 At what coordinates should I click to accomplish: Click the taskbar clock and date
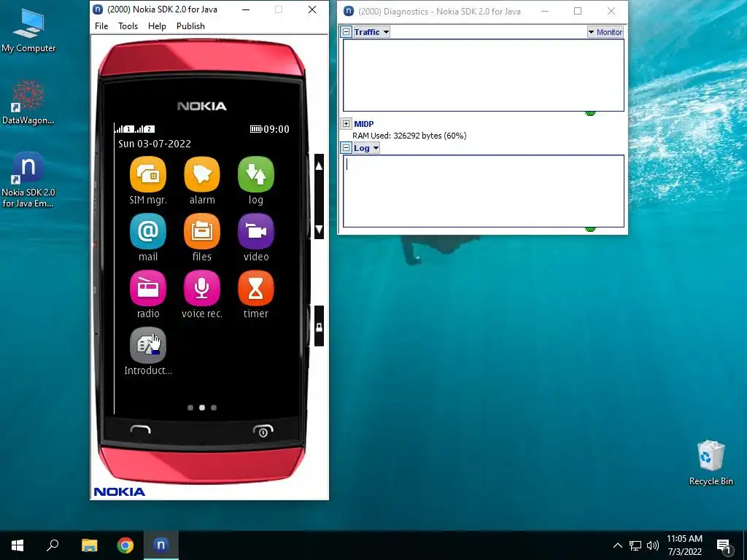point(684,545)
